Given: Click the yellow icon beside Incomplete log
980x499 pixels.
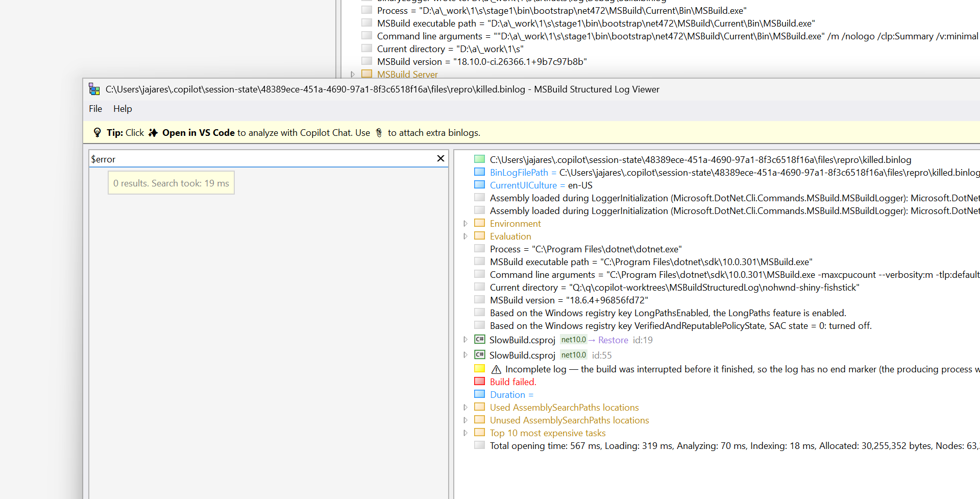Looking at the screenshot, I should (479, 369).
